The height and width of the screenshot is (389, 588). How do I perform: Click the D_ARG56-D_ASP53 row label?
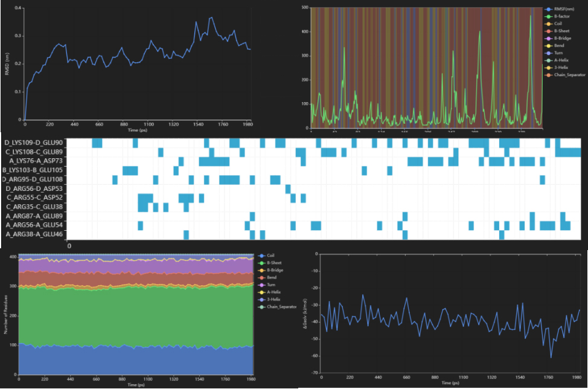[x=34, y=188]
